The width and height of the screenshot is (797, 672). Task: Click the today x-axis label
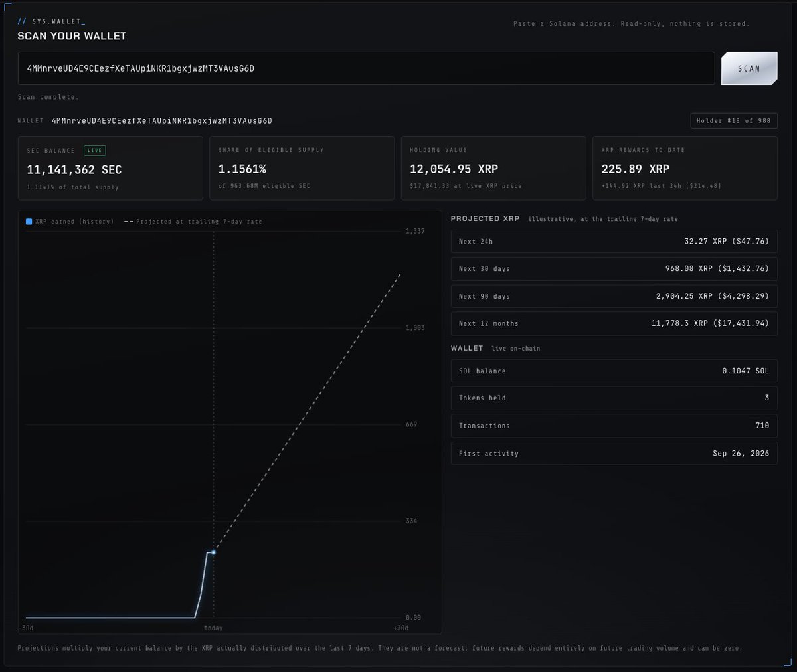tap(213, 628)
